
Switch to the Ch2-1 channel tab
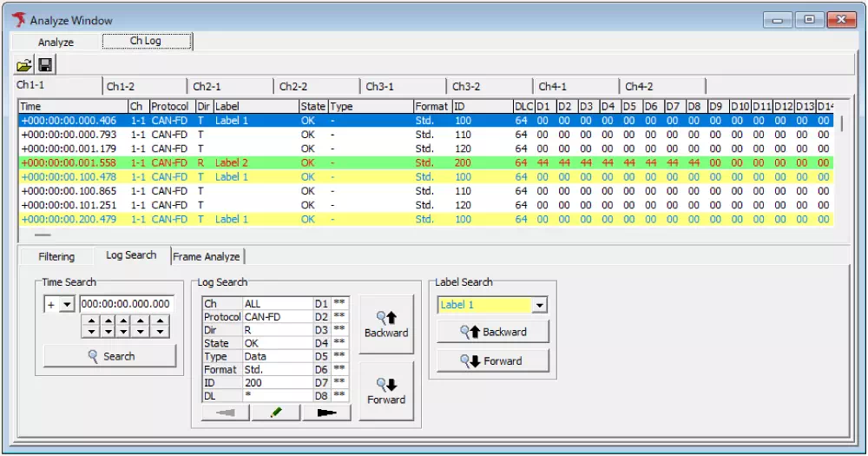(x=207, y=87)
